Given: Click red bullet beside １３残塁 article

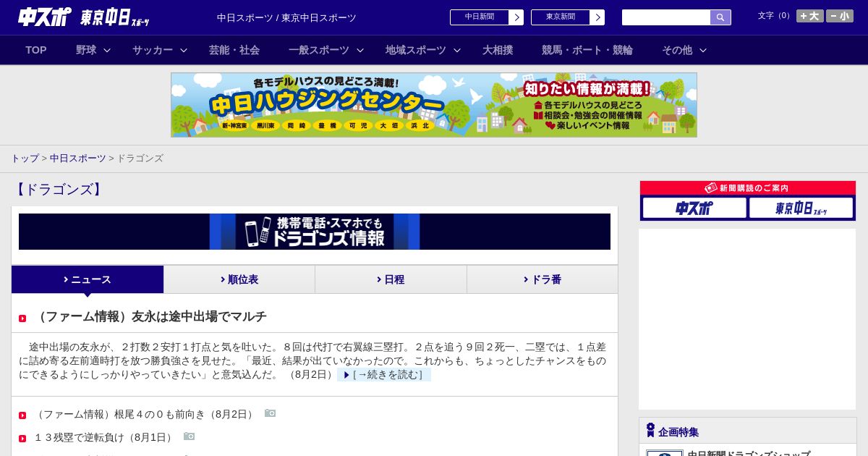Looking at the screenshot, I should pyautogui.click(x=22, y=439).
